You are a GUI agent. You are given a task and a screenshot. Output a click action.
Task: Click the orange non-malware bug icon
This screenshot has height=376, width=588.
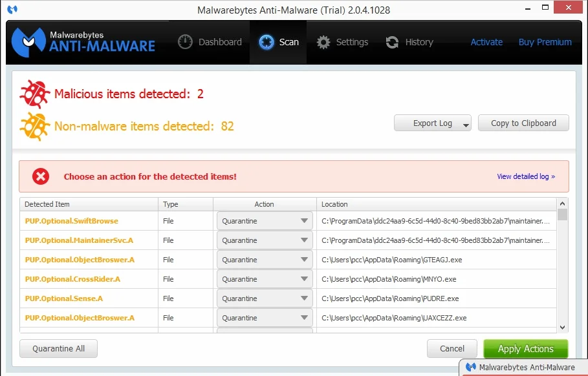(34, 126)
